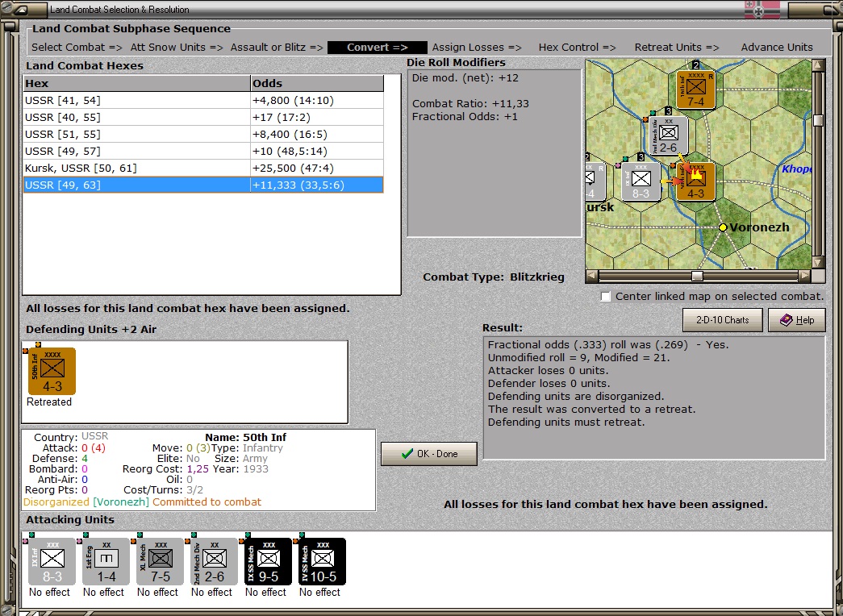Select the IX Inf 8-3 attacking unit counter
The width and height of the screenshot is (843, 616).
52,562
